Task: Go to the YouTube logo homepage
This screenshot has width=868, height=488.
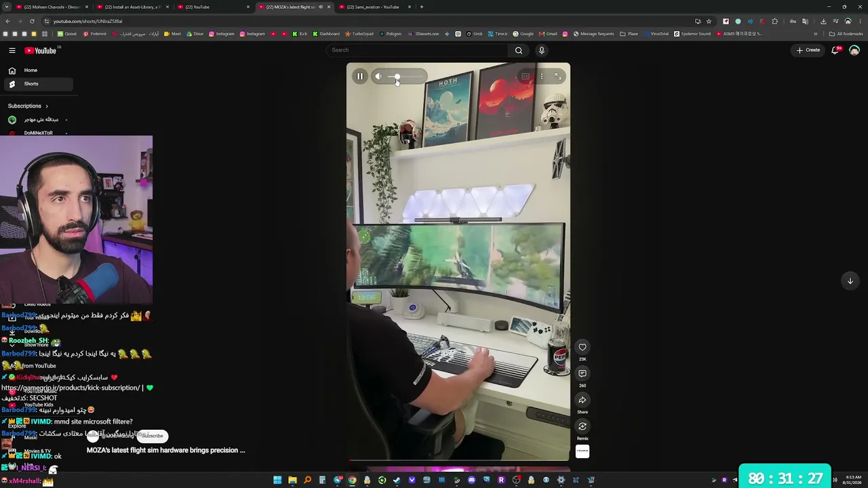Action: pyautogui.click(x=41, y=50)
